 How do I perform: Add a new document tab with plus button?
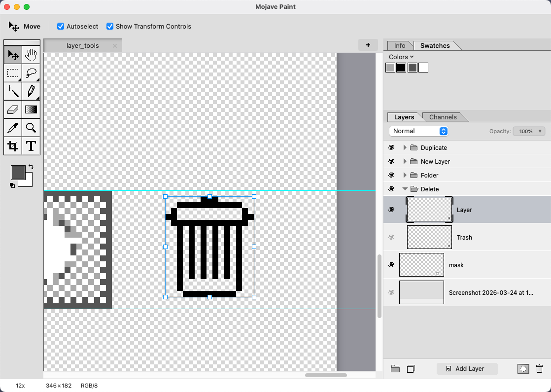coord(368,45)
